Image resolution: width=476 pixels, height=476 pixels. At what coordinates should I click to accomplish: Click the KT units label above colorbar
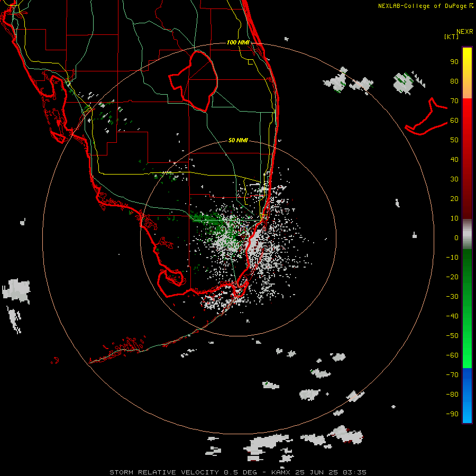(451, 36)
